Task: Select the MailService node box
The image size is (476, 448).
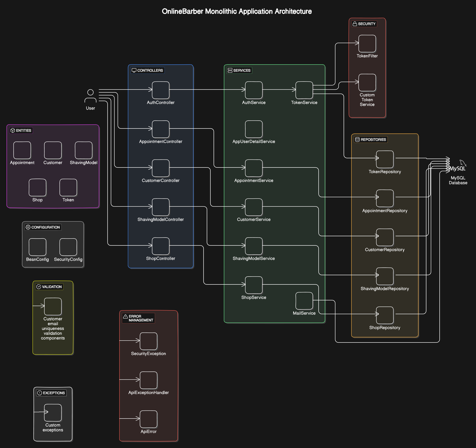Action: [304, 301]
